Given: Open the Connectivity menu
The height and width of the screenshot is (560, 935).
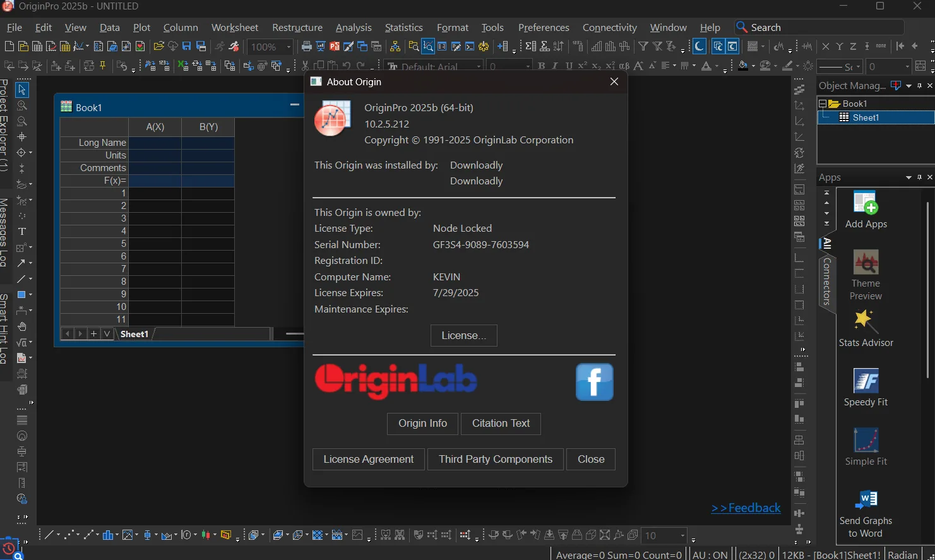Looking at the screenshot, I should coord(610,28).
